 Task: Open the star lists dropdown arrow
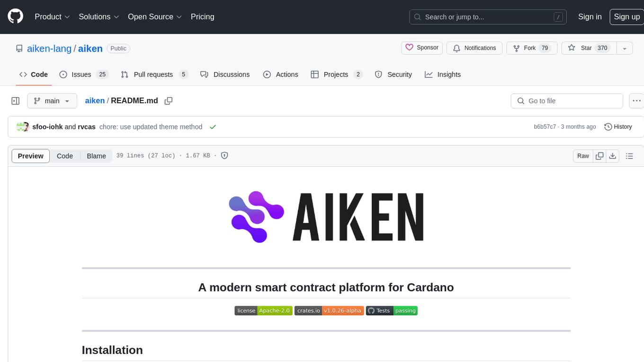point(625,48)
